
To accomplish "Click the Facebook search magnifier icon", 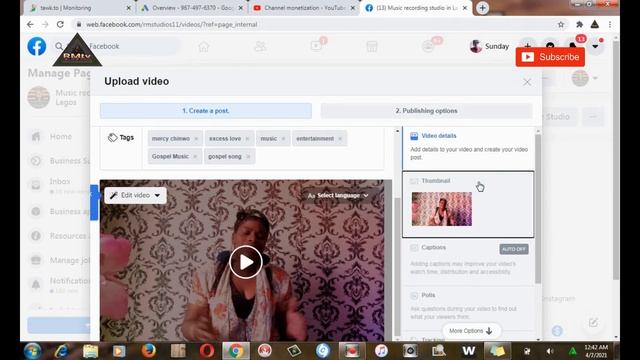I will tap(59, 47).
